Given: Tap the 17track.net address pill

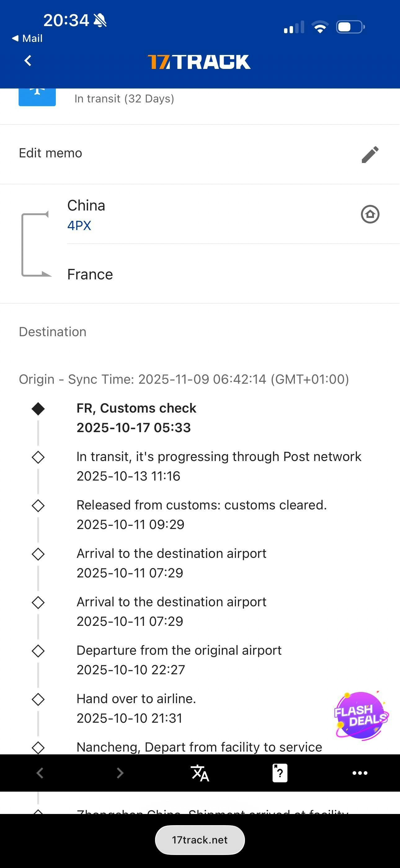Looking at the screenshot, I should (x=200, y=840).
